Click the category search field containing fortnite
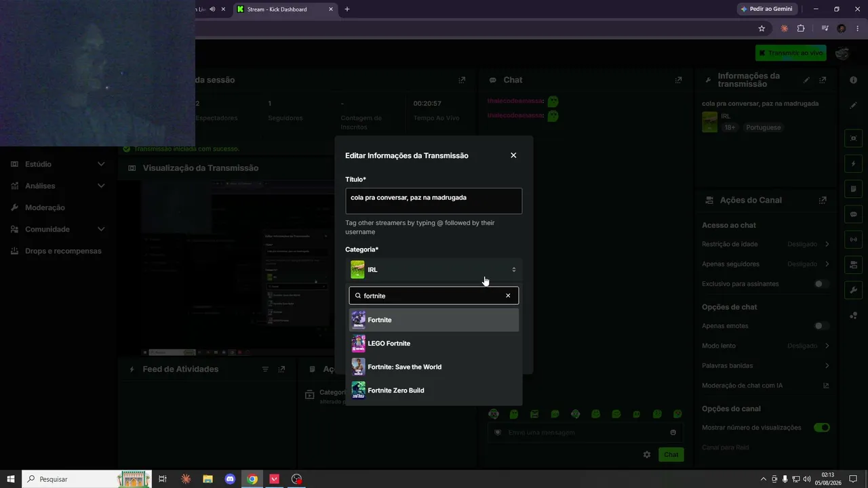This screenshot has width=868, height=488. 433,296
